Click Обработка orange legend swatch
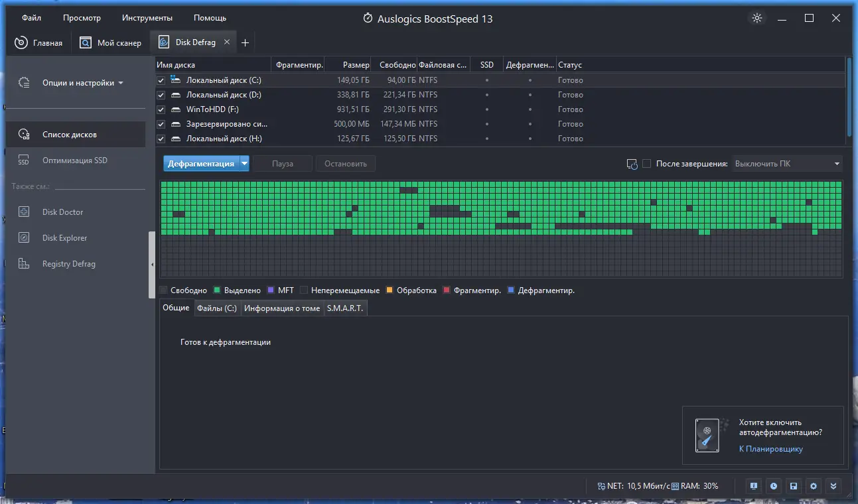858x504 pixels. pyautogui.click(x=390, y=290)
